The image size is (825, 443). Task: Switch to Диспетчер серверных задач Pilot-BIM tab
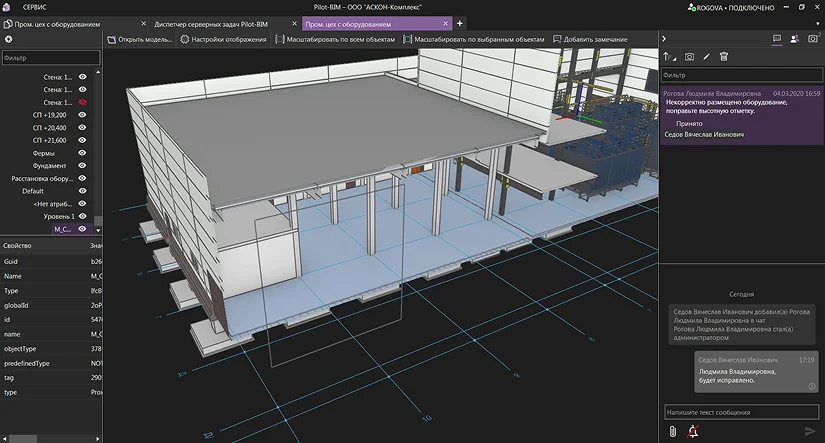[x=206, y=22]
